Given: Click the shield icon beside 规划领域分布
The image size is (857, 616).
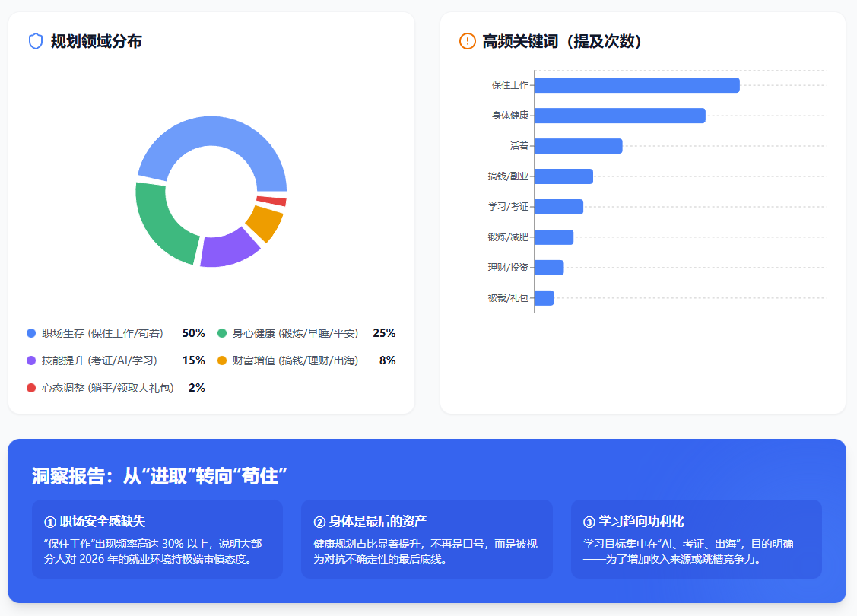Looking at the screenshot, I should click(x=36, y=41).
